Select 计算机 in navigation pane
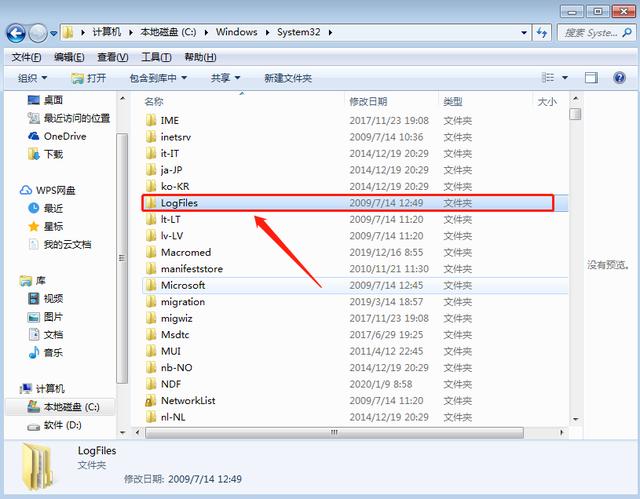 42,389
